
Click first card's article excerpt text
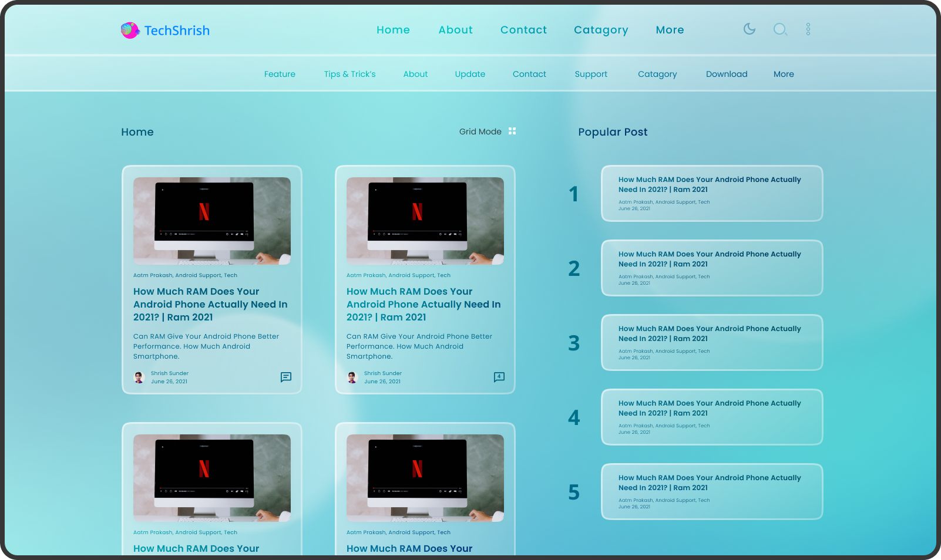tap(206, 346)
